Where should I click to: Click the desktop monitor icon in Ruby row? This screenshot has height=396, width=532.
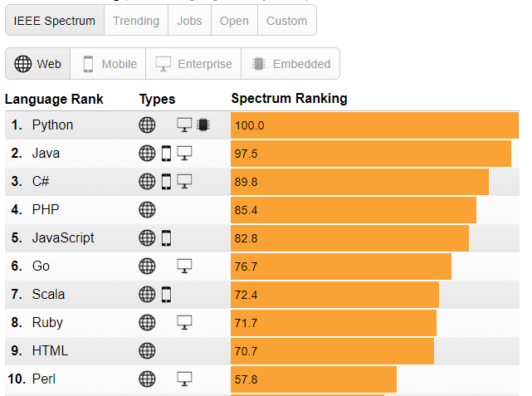[x=184, y=323]
